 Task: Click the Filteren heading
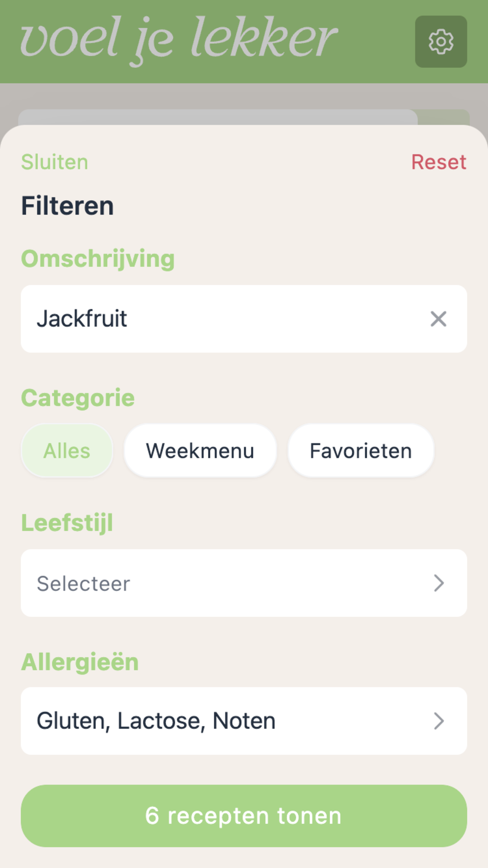[68, 206]
